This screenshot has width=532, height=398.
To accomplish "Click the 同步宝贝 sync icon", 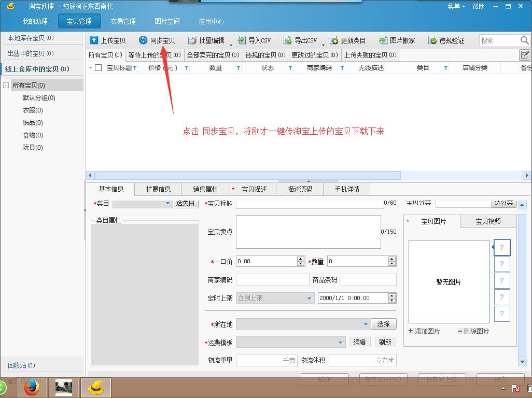I will (143, 40).
